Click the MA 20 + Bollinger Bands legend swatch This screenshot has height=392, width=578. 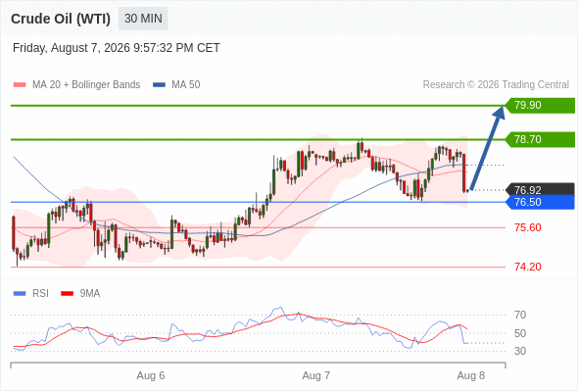pyautogui.click(x=20, y=85)
